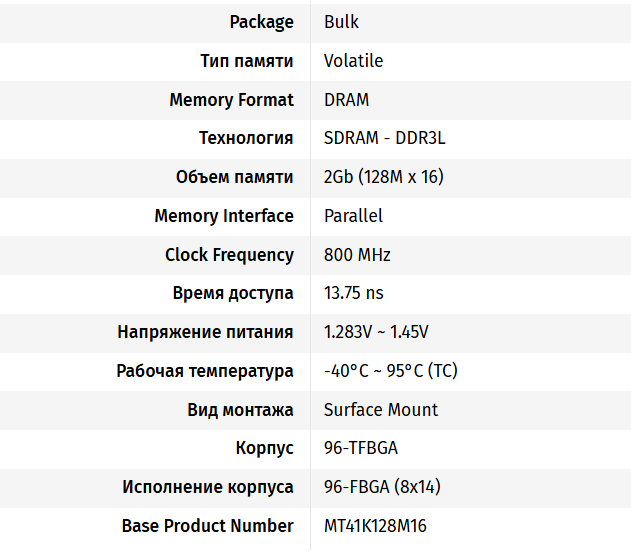
Task: Select the "-40°C ~ 95°C (TC)" temperature value
Action: (390, 371)
